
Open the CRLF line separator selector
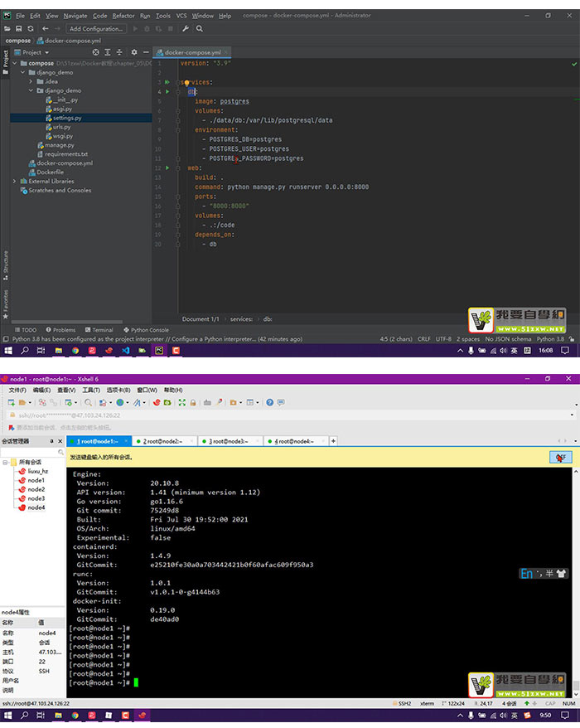(x=423, y=339)
